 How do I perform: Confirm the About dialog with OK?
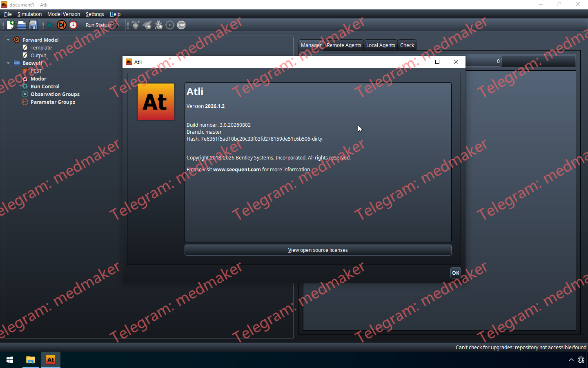pyautogui.click(x=456, y=273)
